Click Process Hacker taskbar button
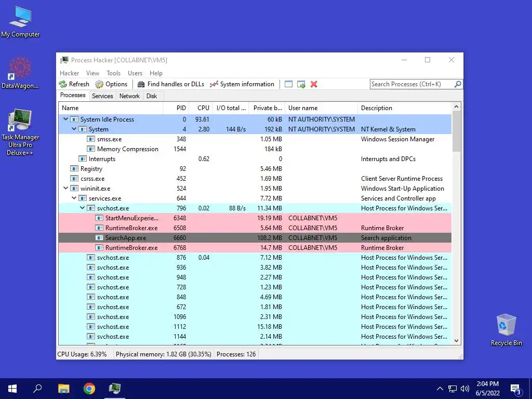The image size is (532, 399). click(115, 389)
